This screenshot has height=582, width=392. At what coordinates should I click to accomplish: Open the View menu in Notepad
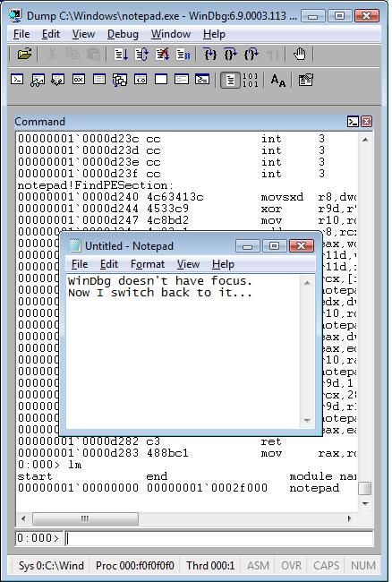click(188, 264)
